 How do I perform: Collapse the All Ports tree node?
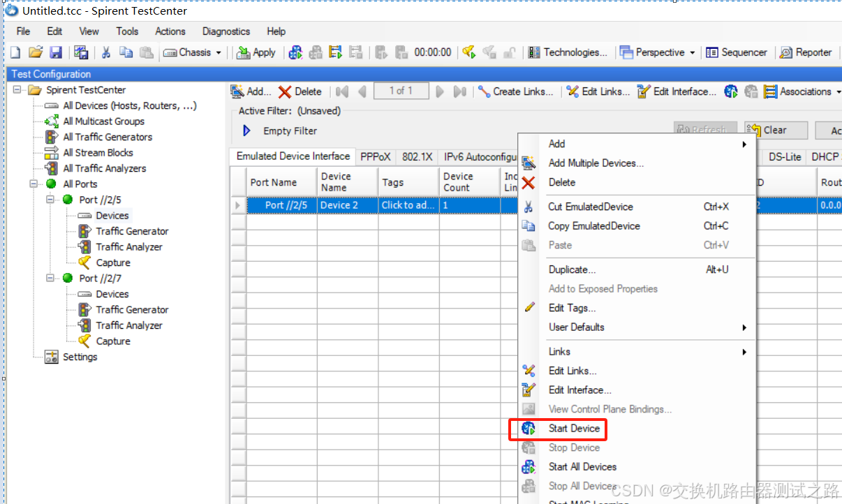click(34, 184)
